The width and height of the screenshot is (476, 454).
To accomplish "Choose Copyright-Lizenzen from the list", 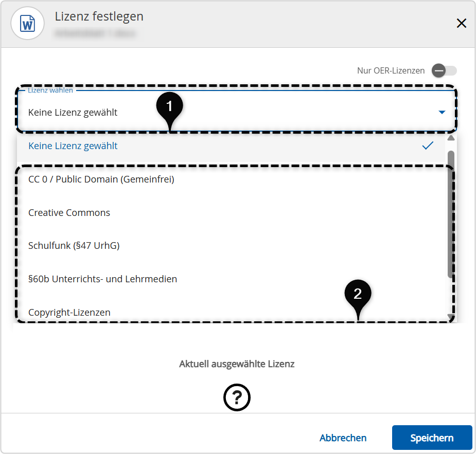I will click(69, 312).
